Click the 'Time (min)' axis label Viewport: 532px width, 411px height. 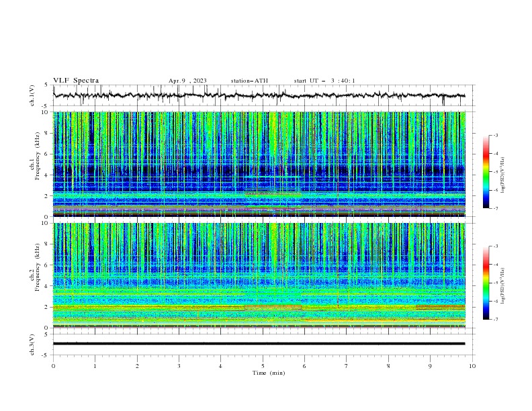tap(269, 373)
